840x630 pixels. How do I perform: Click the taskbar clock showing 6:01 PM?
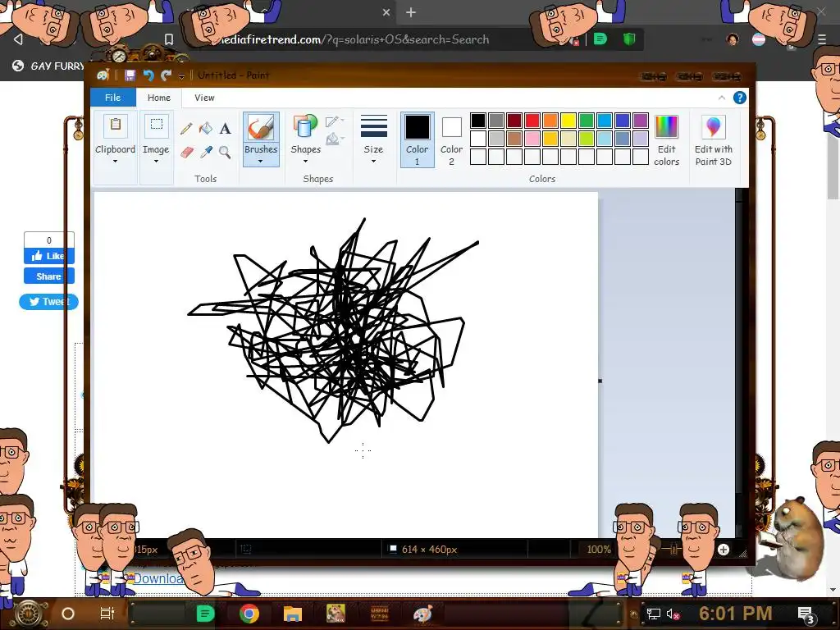tap(736, 614)
